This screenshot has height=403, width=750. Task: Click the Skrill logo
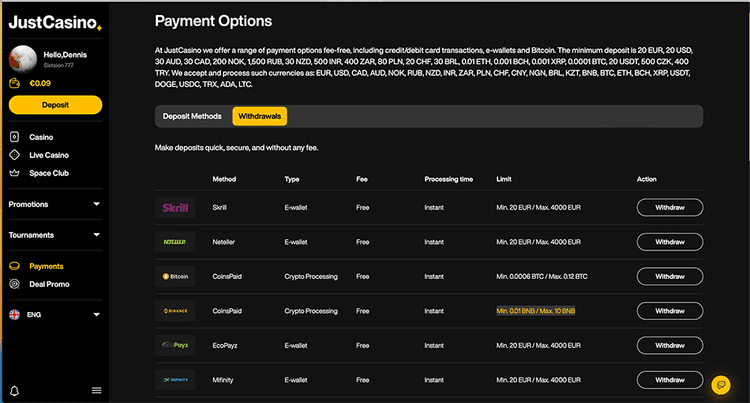coord(175,207)
